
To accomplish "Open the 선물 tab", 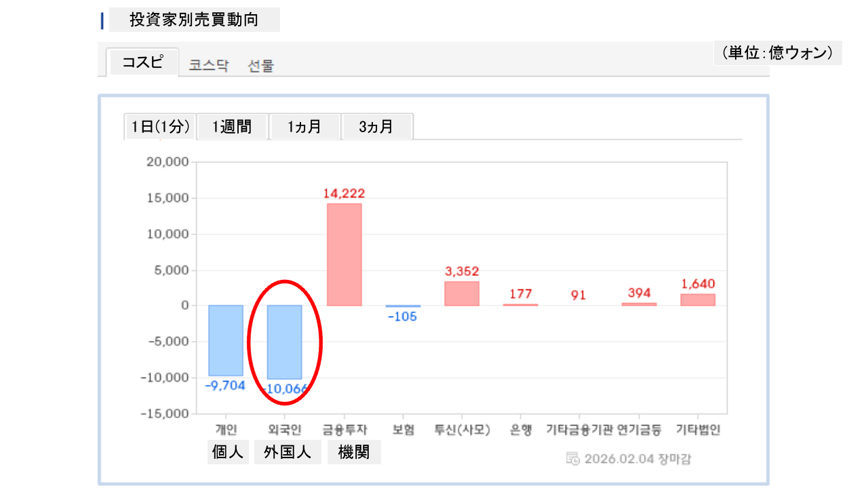I will click(261, 66).
